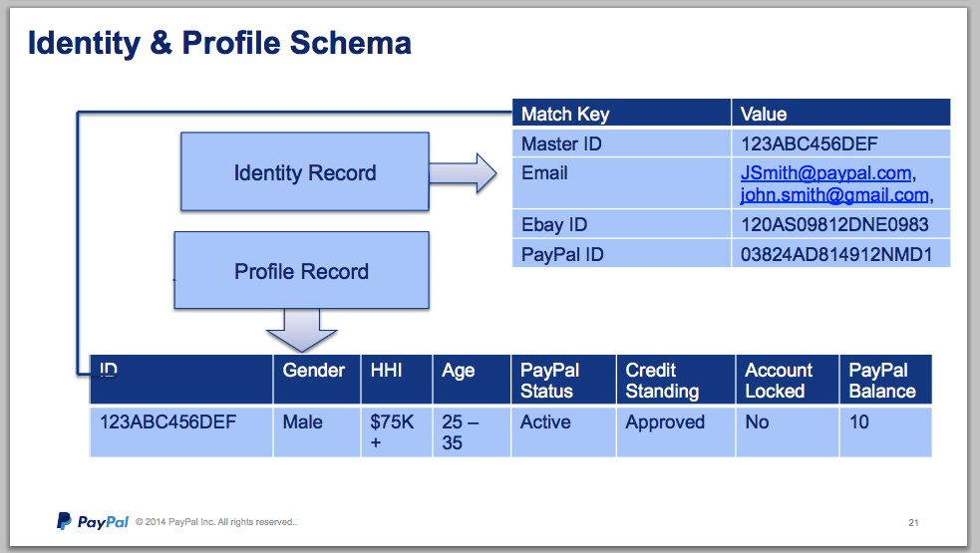Select the Identity Record box
980x553 pixels.
pos(304,173)
